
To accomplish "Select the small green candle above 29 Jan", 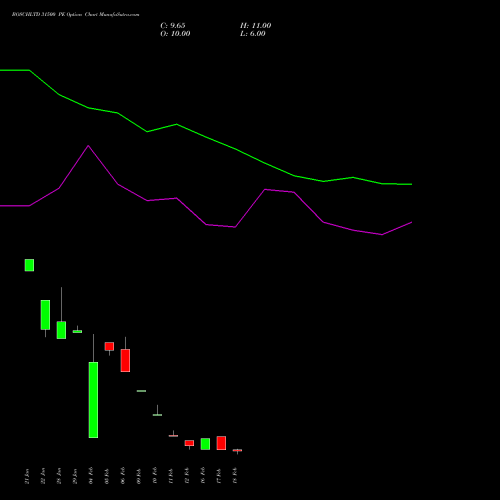I will [77, 331].
